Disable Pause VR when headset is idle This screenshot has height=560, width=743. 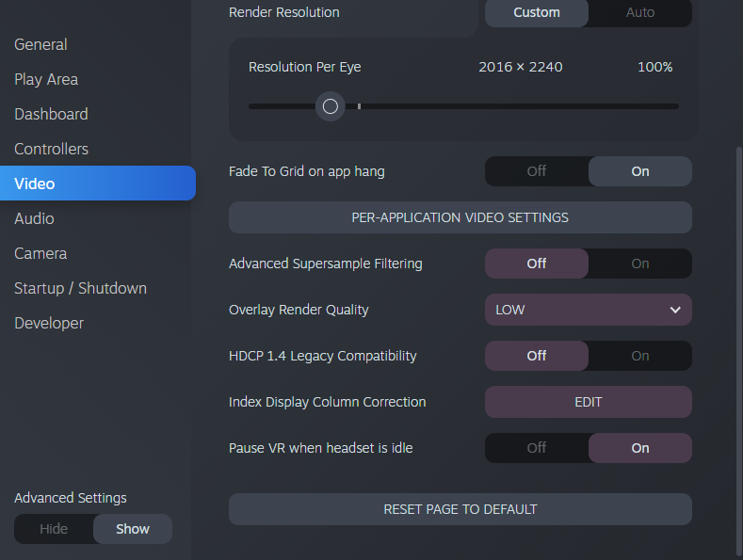point(537,448)
